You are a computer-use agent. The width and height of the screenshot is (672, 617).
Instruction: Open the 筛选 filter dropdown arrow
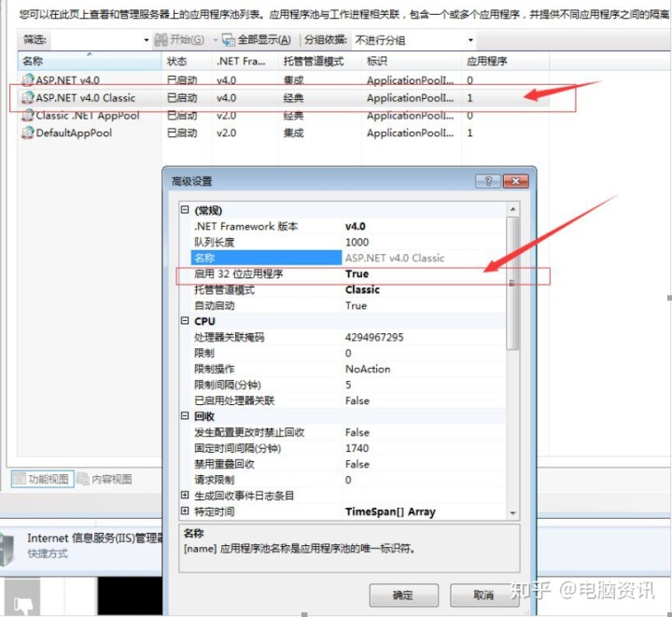[x=147, y=40]
